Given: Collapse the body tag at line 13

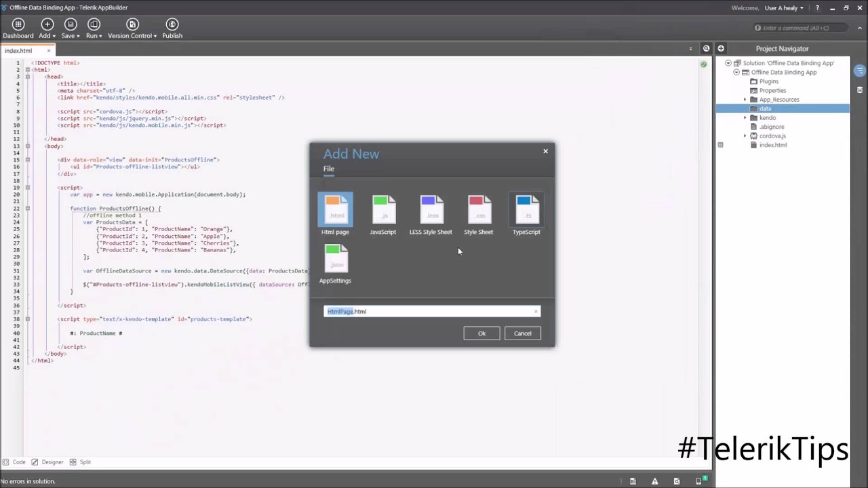Looking at the screenshot, I should [x=28, y=146].
